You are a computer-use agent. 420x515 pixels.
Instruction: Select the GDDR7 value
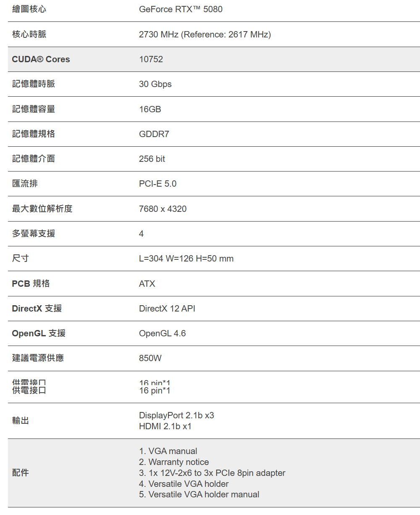coord(154,134)
